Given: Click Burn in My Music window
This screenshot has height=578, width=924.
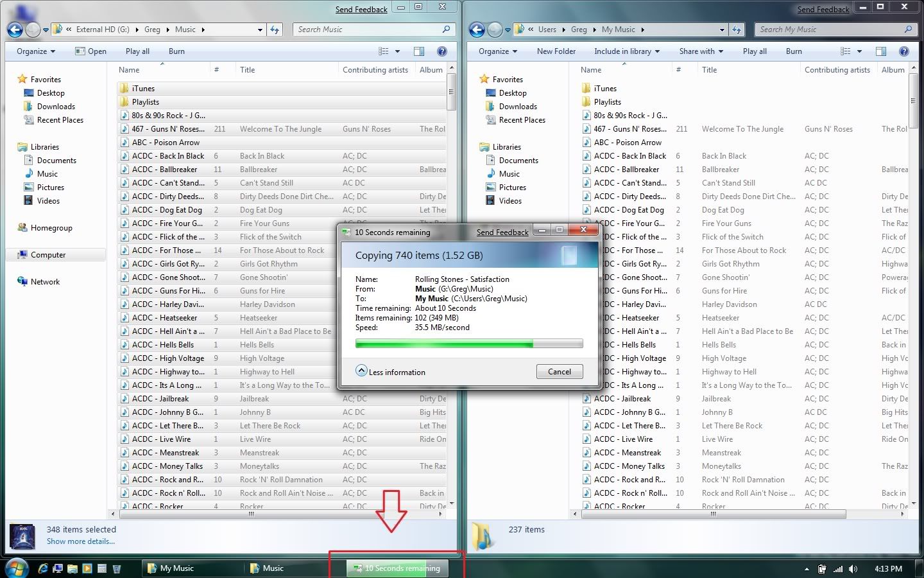Looking at the screenshot, I should pyautogui.click(x=794, y=51).
